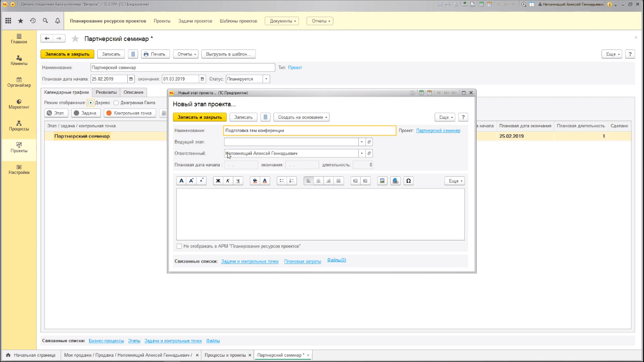Switch to the Реквизиты tab
644x362 pixels.
pos(106,92)
